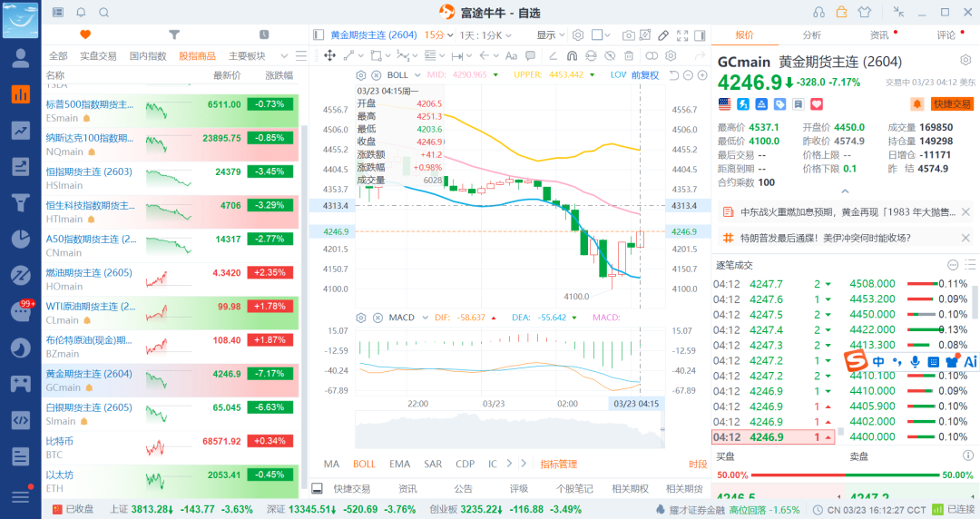980x519 pixels.
Task: Toggle the left watchlist panel visibility
Action: point(318,35)
